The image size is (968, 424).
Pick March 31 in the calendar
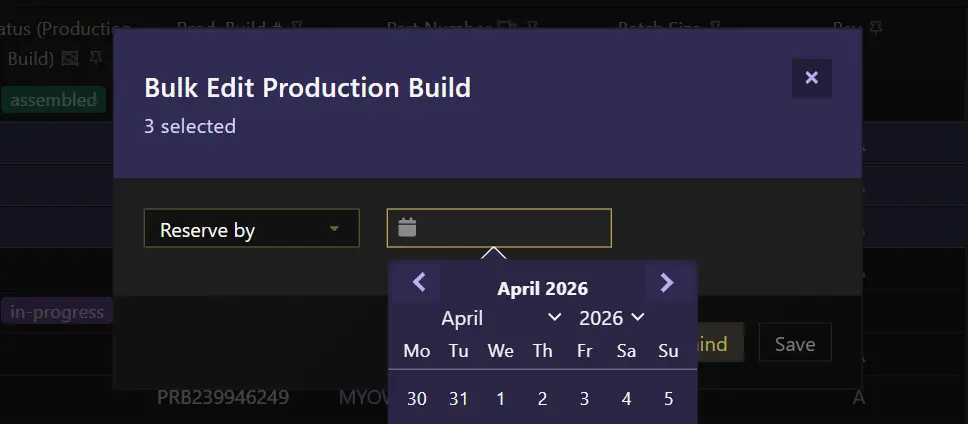pos(459,399)
